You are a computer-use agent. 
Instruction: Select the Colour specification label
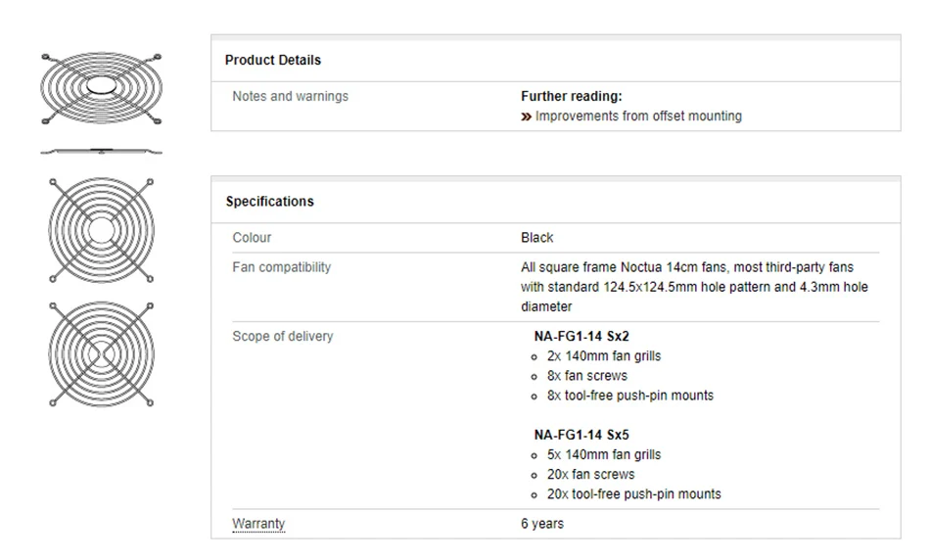point(252,237)
